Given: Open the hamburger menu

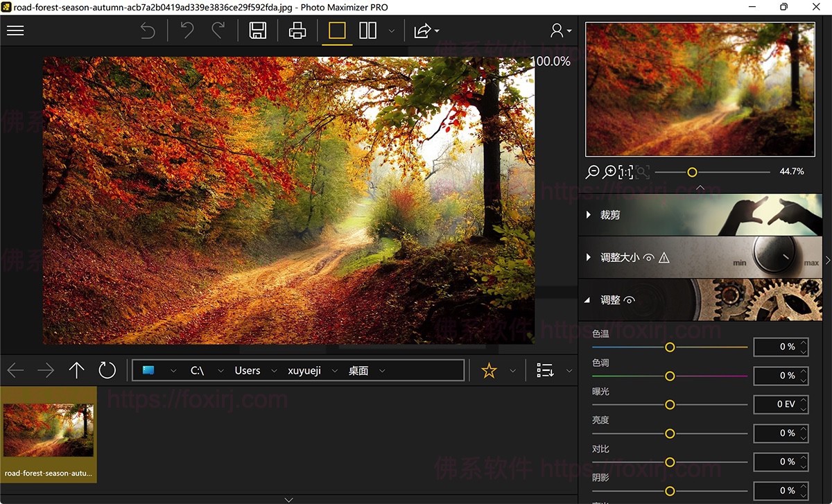Looking at the screenshot, I should coord(15,30).
